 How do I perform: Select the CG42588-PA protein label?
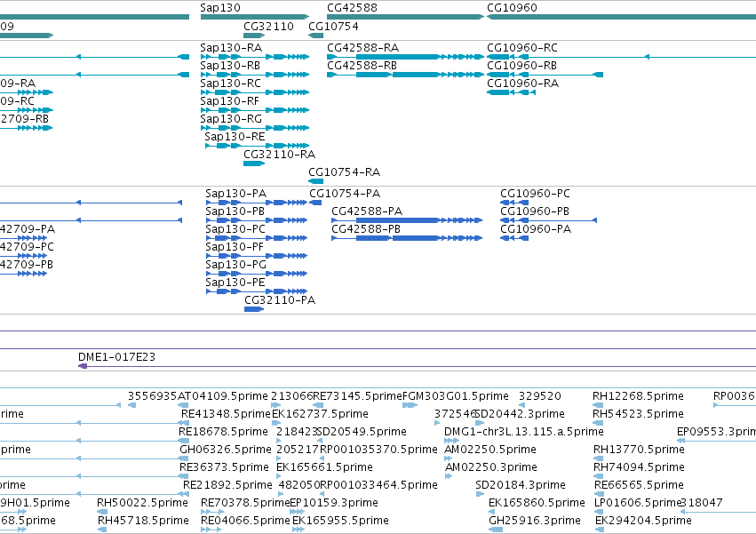click(x=367, y=211)
